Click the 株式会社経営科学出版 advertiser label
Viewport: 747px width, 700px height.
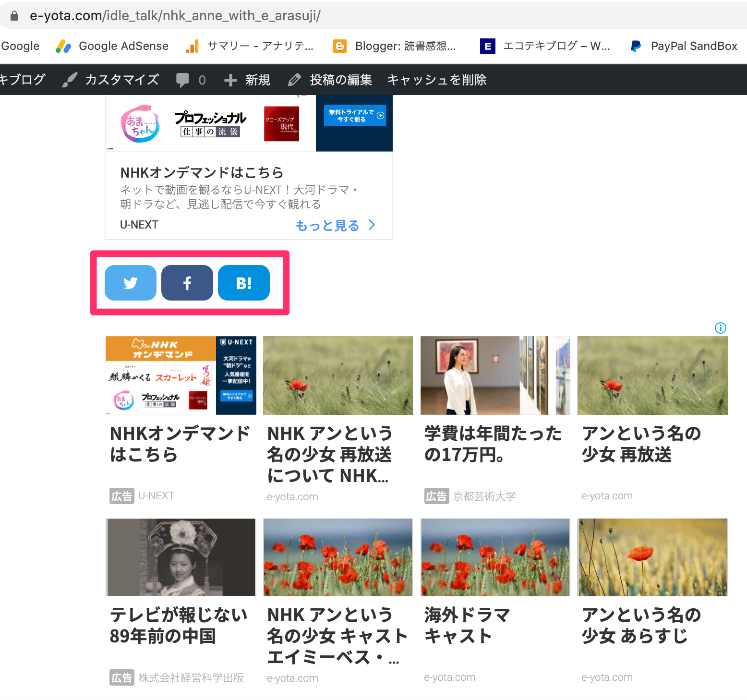pyautogui.click(x=191, y=677)
